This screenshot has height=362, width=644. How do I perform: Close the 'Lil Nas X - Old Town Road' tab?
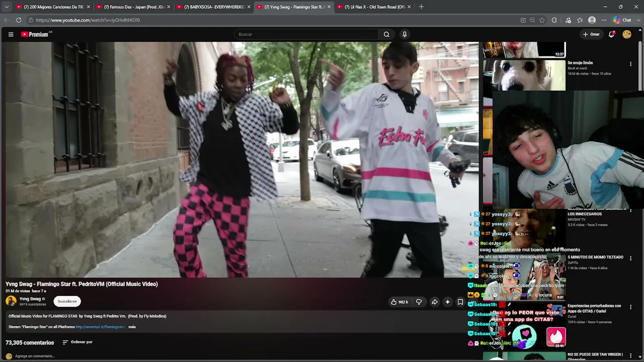pos(409,7)
